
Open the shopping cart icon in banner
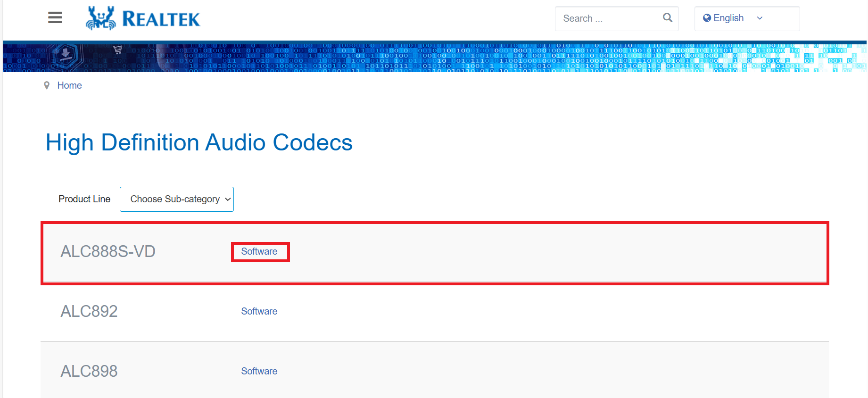[x=117, y=49]
